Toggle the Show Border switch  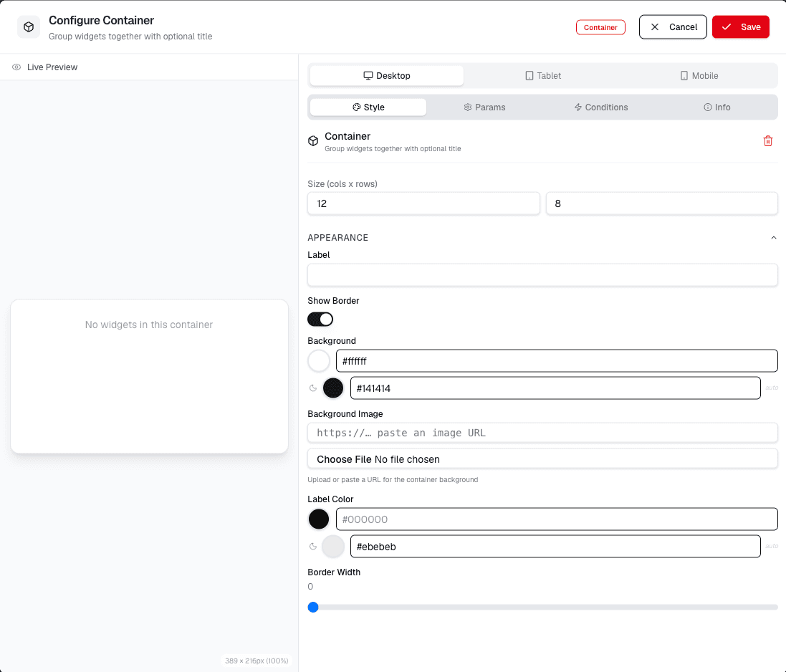320,320
